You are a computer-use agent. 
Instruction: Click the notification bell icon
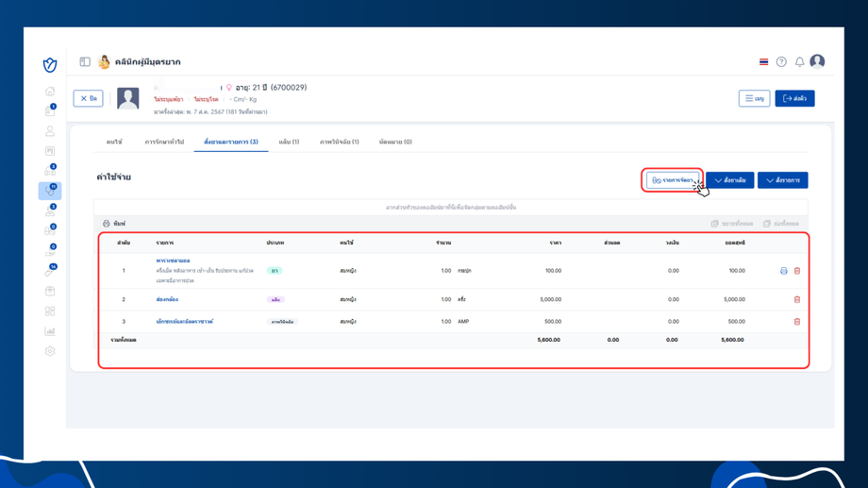(799, 62)
